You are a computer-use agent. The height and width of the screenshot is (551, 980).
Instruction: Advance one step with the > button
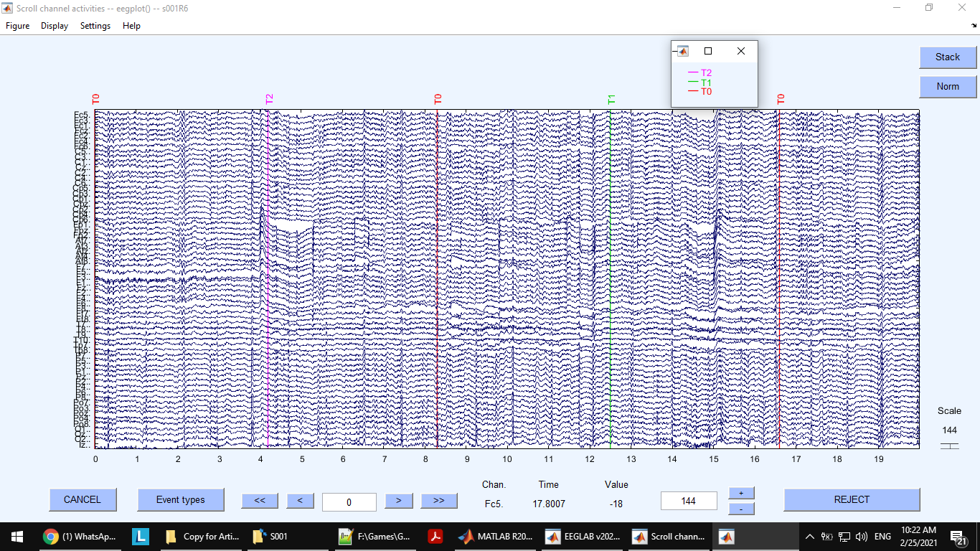pyautogui.click(x=398, y=501)
